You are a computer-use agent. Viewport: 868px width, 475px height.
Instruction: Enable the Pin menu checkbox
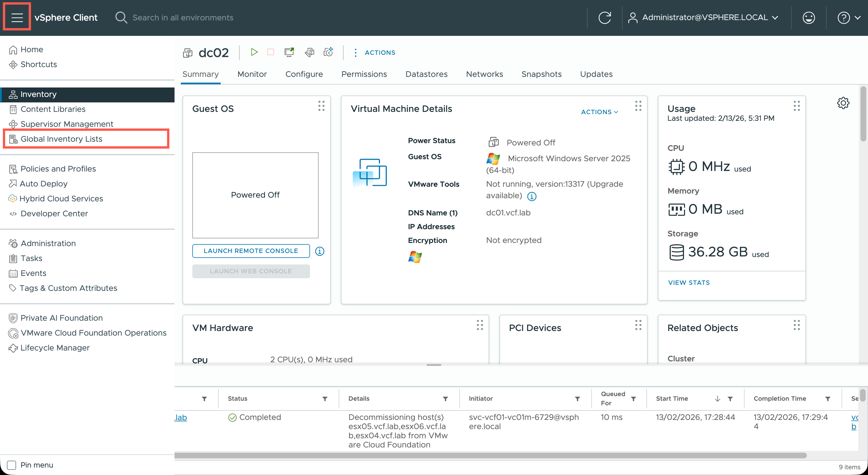tap(12, 465)
